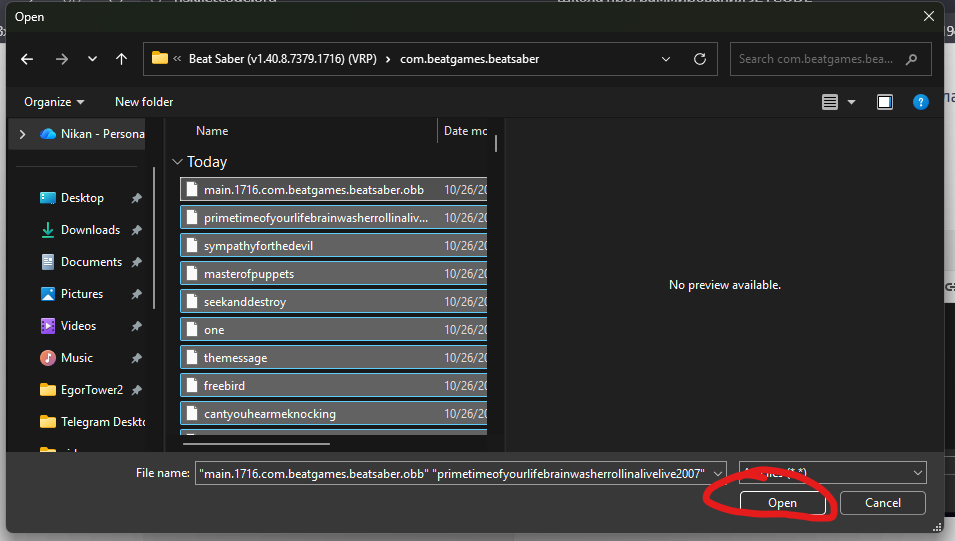Viewport: 955px width, 541px height.
Task: Select the freebird file
Action: point(334,386)
